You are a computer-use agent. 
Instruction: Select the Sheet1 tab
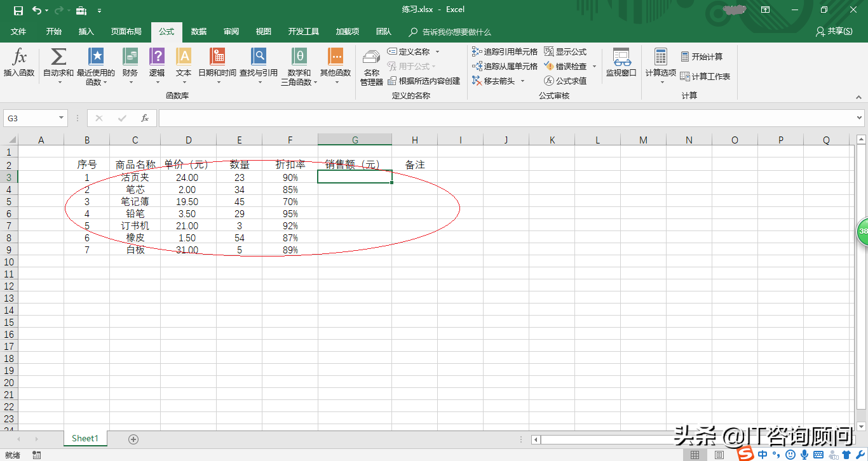[x=85, y=438]
